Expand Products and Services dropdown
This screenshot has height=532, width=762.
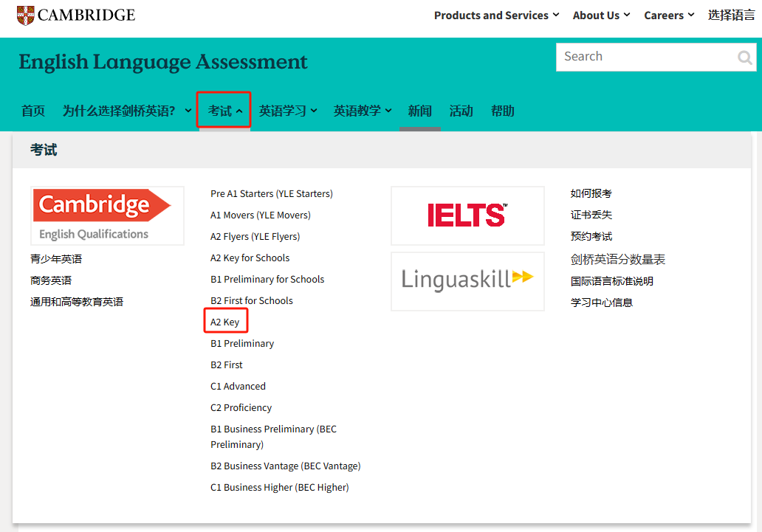coord(496,15)
